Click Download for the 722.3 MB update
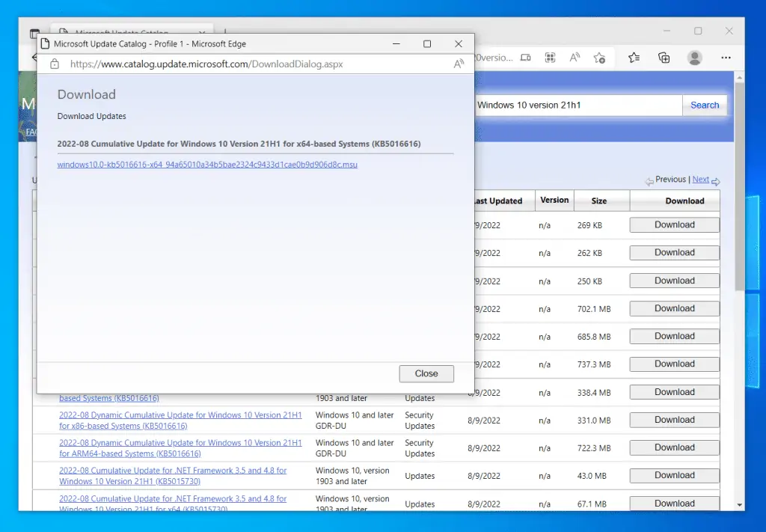The height and width of the screenshot is (532, 766). click(x=674, y=447)
